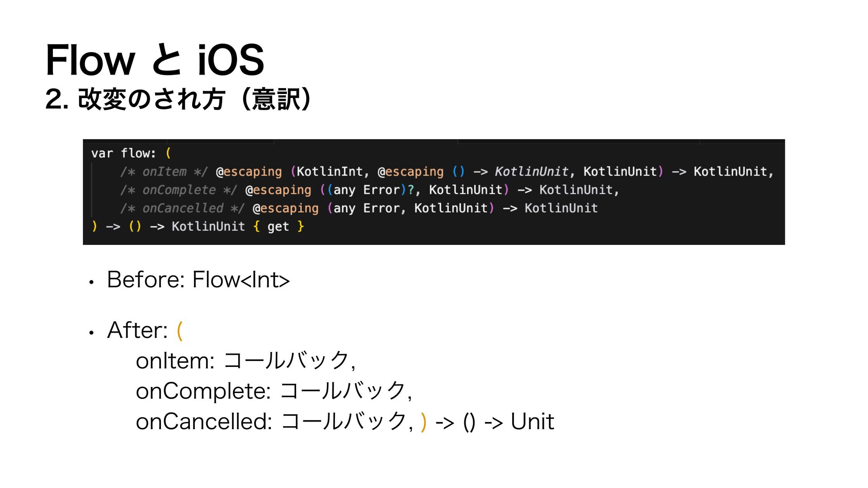This screenshot has width=868, height=488.
Task: Click the 'onItem: コールバック,' line
Action: pos(246,361)
